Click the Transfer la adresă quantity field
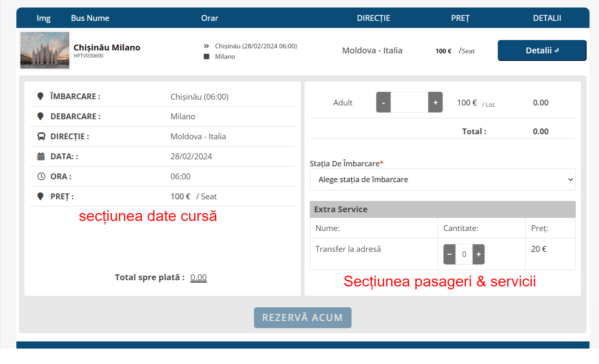 pos(464,254)
